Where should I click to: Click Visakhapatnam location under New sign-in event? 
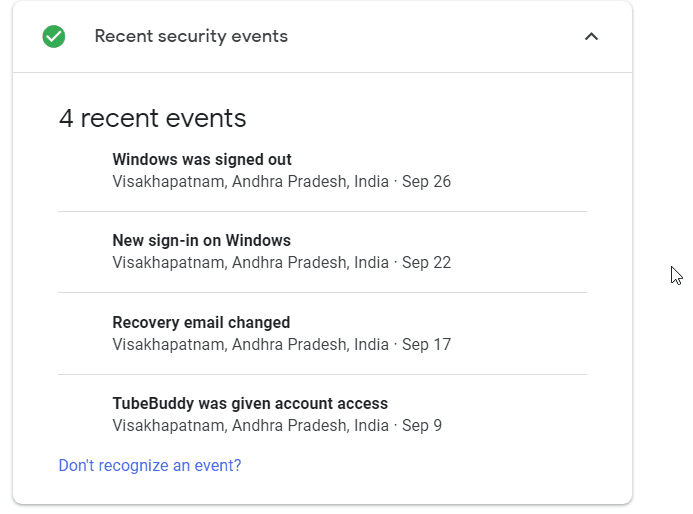(251, 263)
